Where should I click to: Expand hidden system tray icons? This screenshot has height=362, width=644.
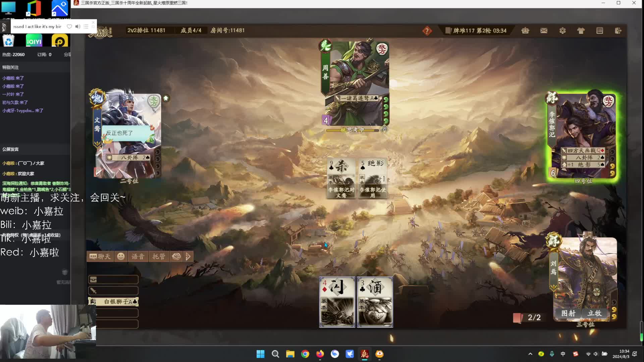pos(530,354)
